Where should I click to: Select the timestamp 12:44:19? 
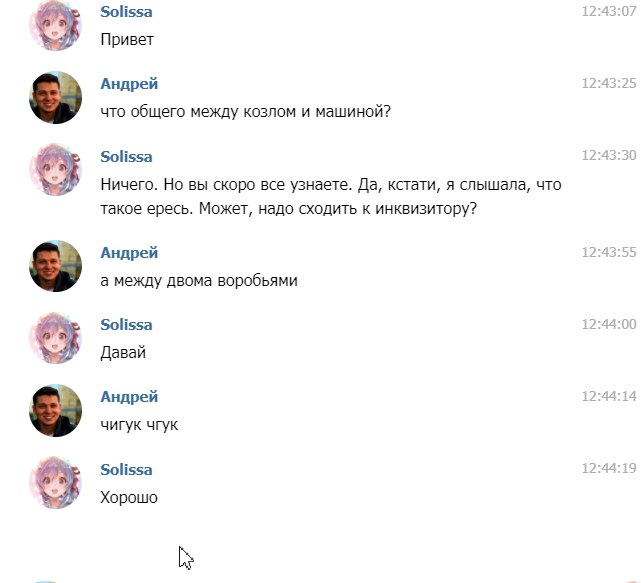coord(609,468)
